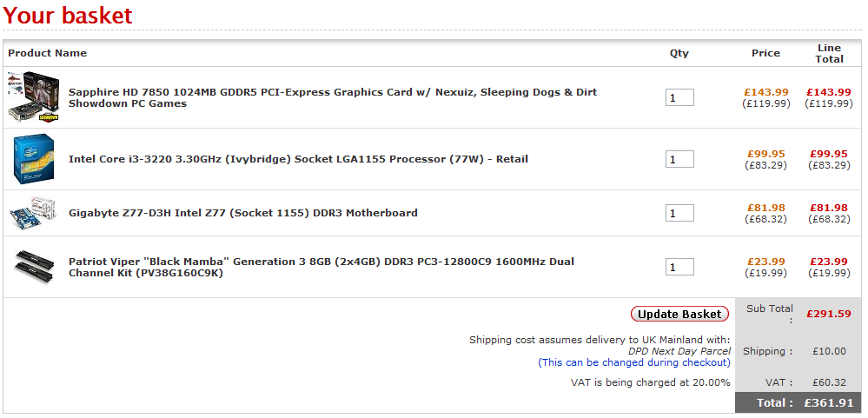Click the quantity field for Patriot Viper RAM
This screenshot has width=868, height=418.
pos(679,267)
